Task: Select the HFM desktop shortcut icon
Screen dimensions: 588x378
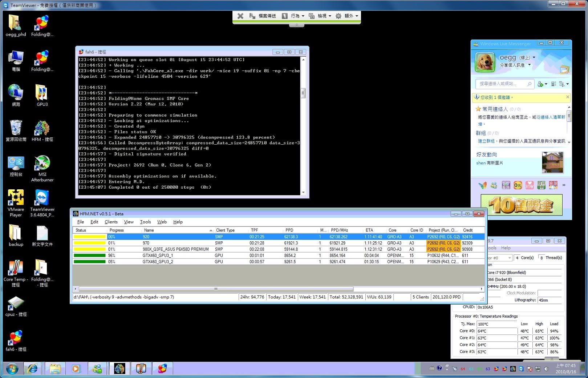Action: [x=42, y=131]
